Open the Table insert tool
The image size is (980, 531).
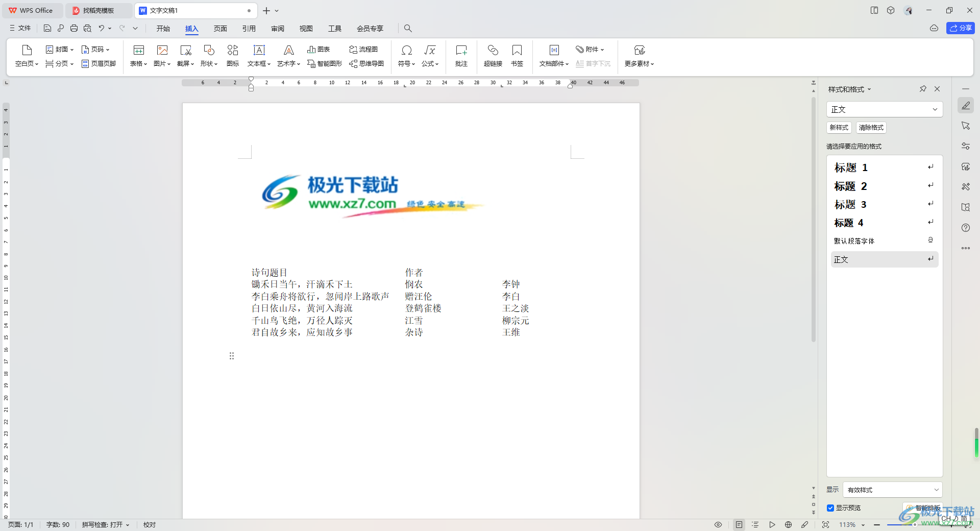(138, 56)
